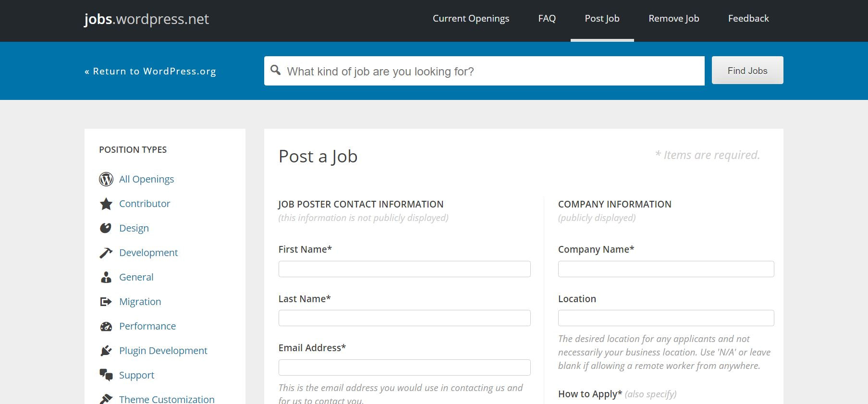The height and width of the screenshot is (404, 868).
Task: Click into the First Name input field
Action: (x=404, y=269)
